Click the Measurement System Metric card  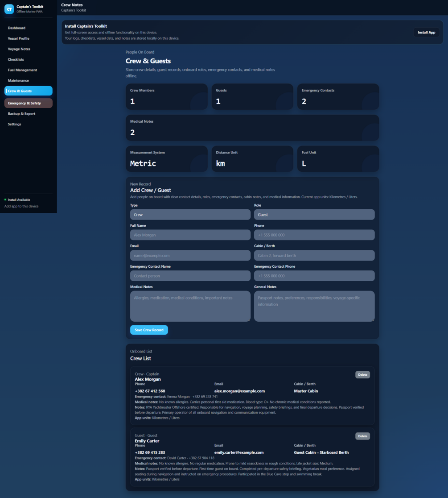click(167, 159)
